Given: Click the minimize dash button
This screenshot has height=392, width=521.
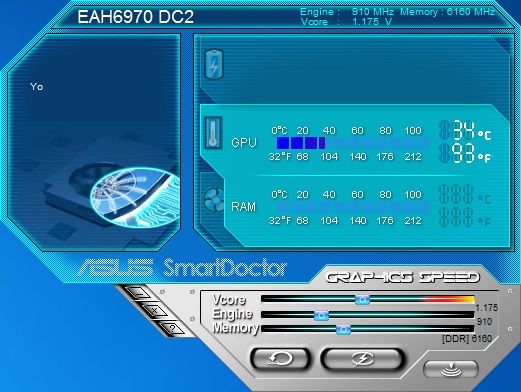Looking at the screenshot, I should [x=139, y=293].
